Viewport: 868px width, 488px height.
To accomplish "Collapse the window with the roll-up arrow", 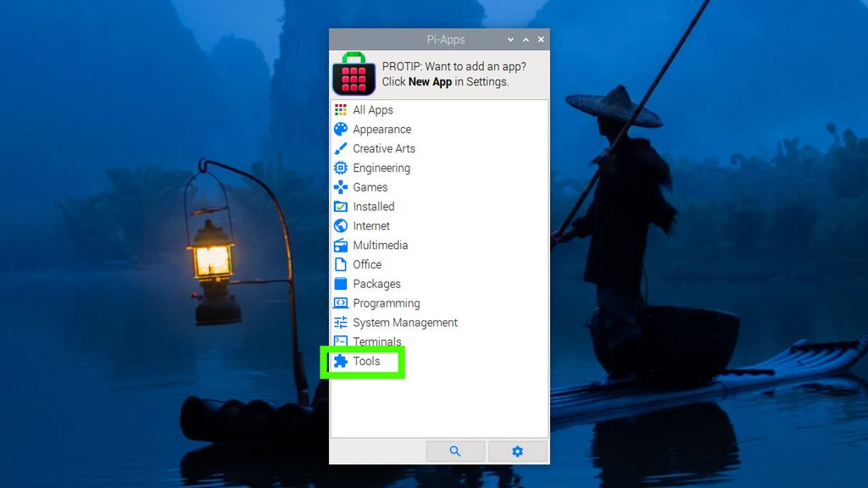I will coord(526,39).
